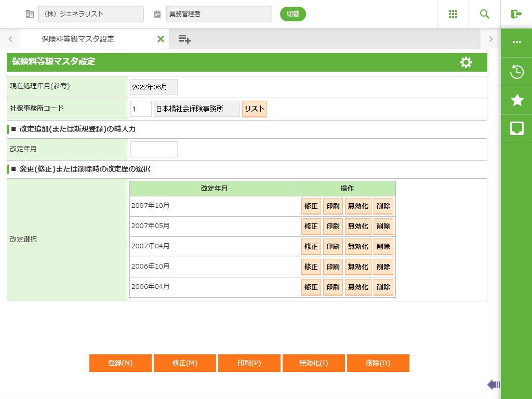Open the リスト button for office code
Image resolution: width=532 pixels, height=399 pixels.
[254, 109]
